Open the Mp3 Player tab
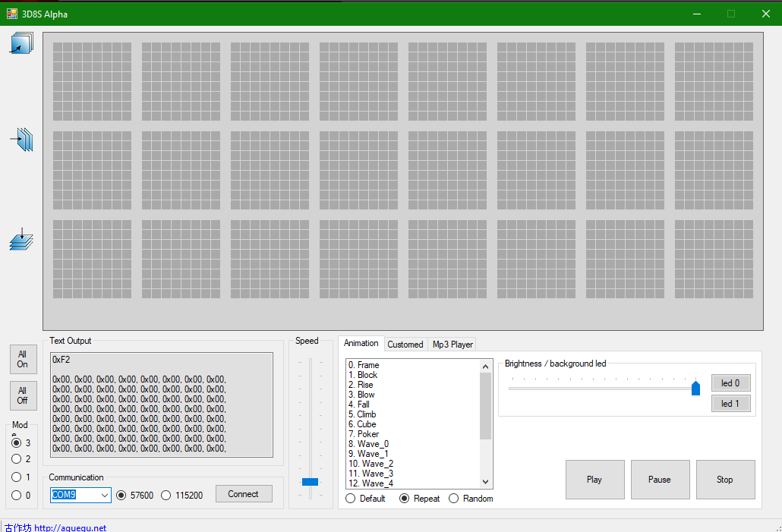 point(452,344)
